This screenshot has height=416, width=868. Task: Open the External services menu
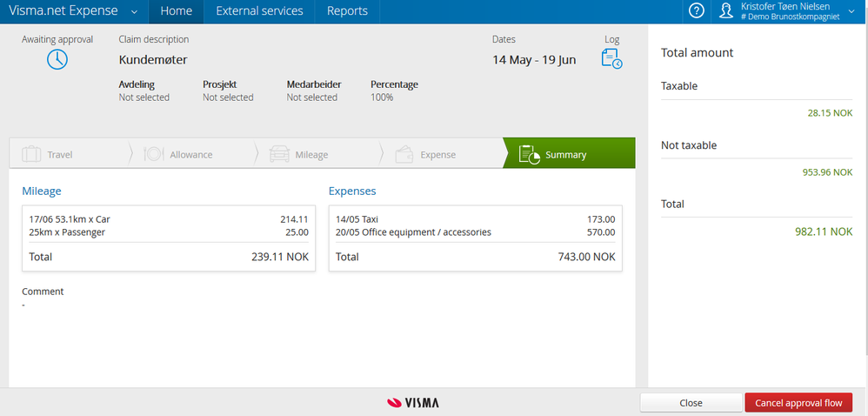259,11
